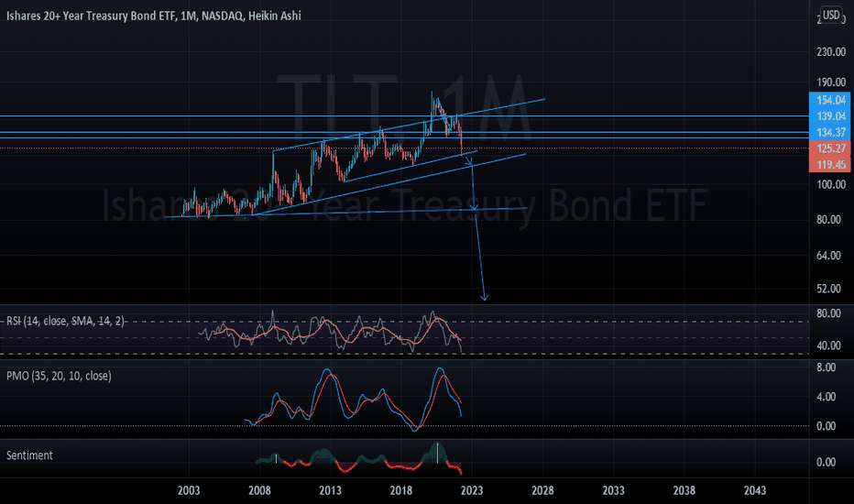The width and height of the screenshot is (854, 504).
Task: Click the 2033 time axis label
Action: click(x=613, y=490)
